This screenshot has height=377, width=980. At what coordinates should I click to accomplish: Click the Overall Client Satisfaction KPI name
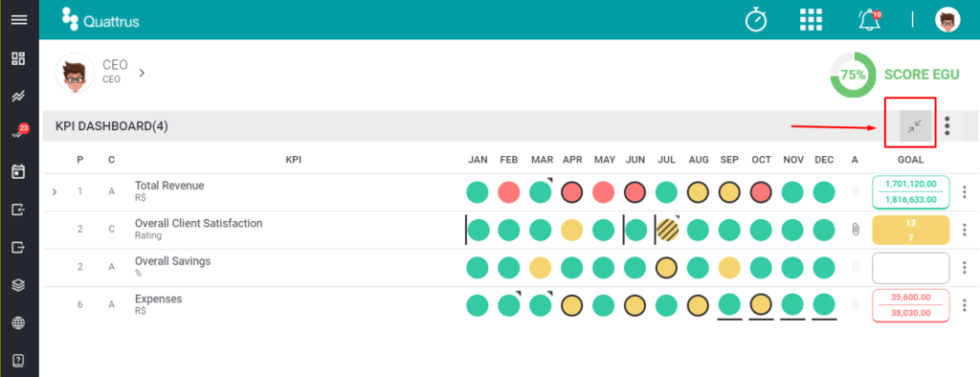199,223
